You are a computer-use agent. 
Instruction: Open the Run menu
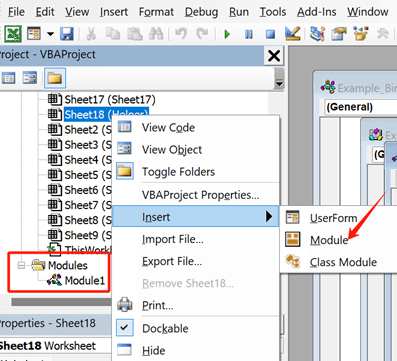click(239, 12)
